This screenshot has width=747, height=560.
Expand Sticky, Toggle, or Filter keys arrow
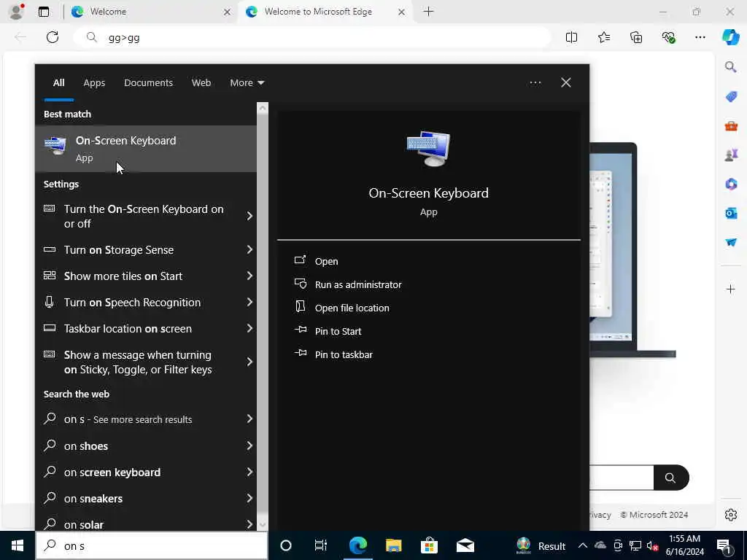249,362
